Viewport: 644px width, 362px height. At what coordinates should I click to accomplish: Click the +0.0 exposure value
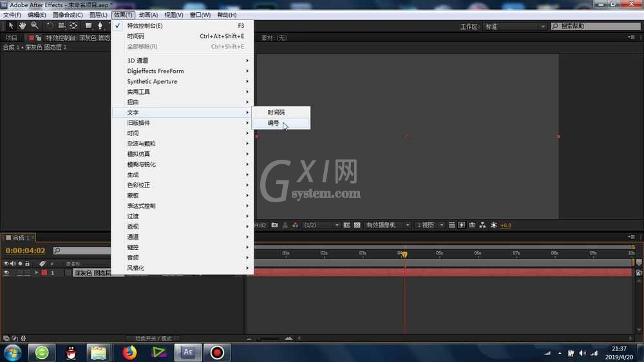(506, 225)
